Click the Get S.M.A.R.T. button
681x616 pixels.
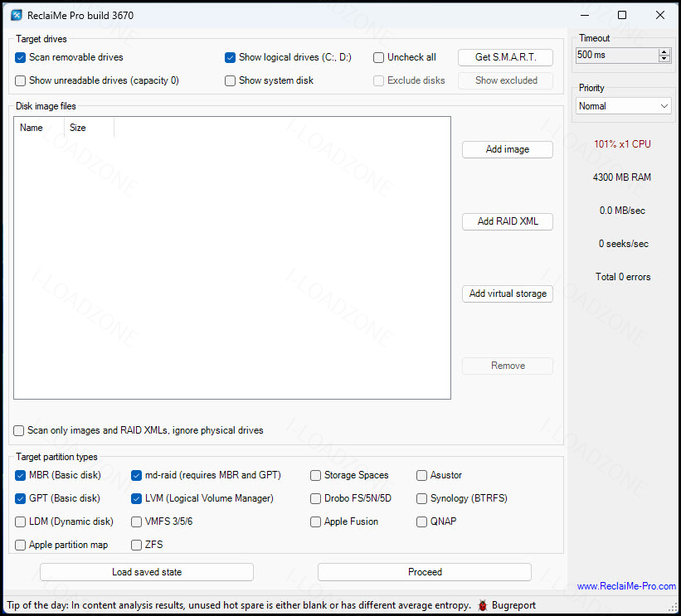tap(505, 57)
